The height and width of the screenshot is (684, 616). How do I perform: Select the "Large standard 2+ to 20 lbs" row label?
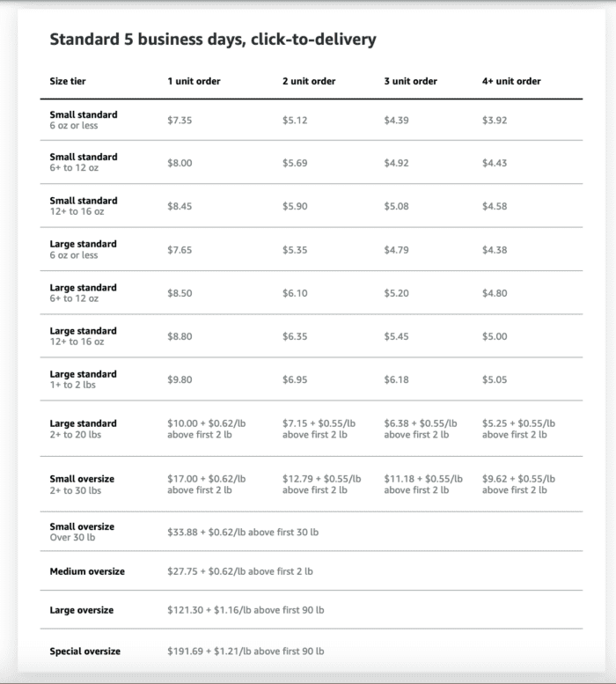pyautogui.click(x=84, y=429)
